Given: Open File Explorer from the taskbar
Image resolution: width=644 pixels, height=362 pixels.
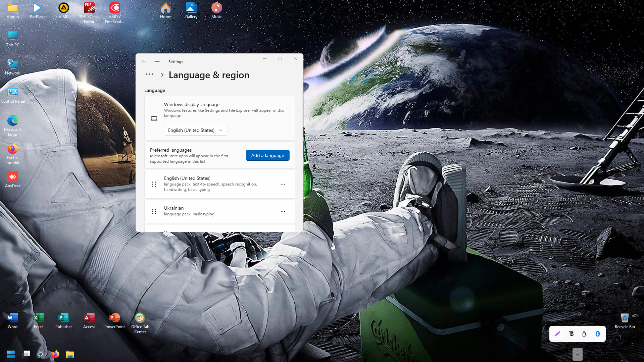Looking at the screenshot, I should pyautogui.click(x=70, y=354).
